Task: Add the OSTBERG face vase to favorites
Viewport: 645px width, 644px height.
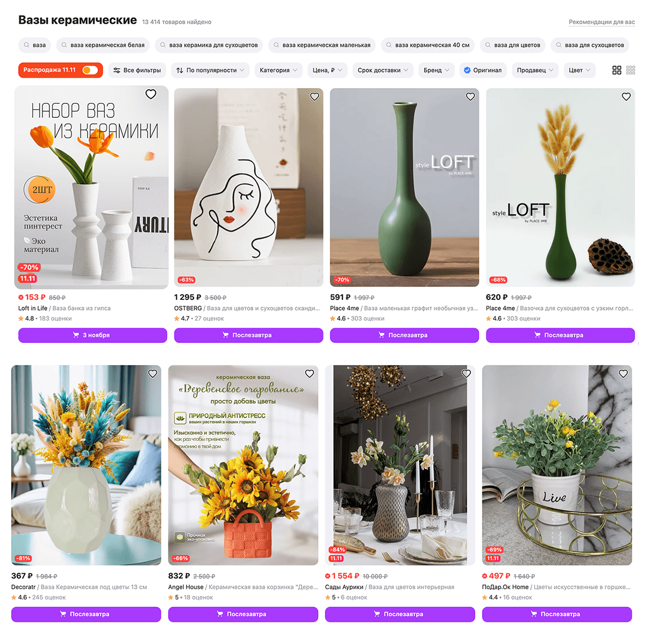Action: point(314,97)
